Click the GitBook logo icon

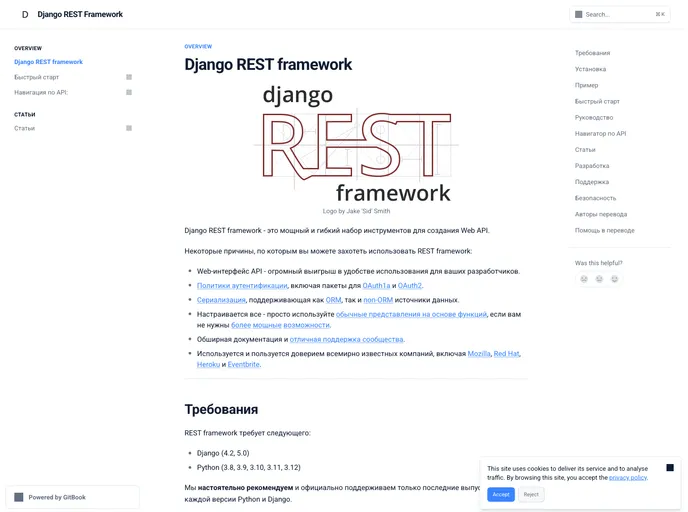19,497
